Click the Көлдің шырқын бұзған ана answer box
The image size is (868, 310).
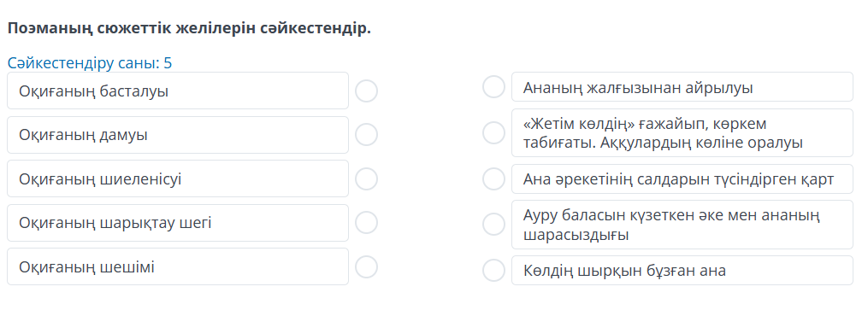pos(682,270)
